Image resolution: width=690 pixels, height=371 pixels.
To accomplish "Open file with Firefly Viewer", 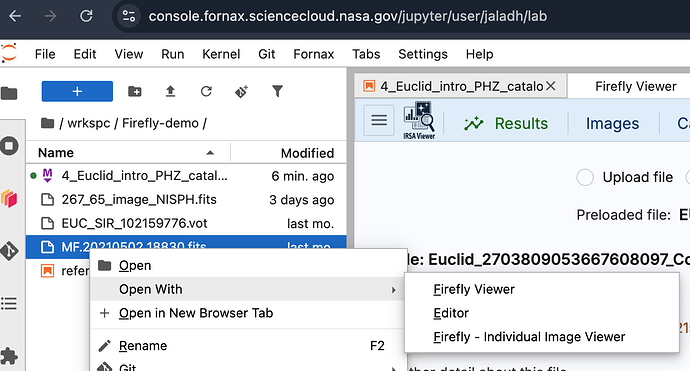I will (x=541, y=289).
